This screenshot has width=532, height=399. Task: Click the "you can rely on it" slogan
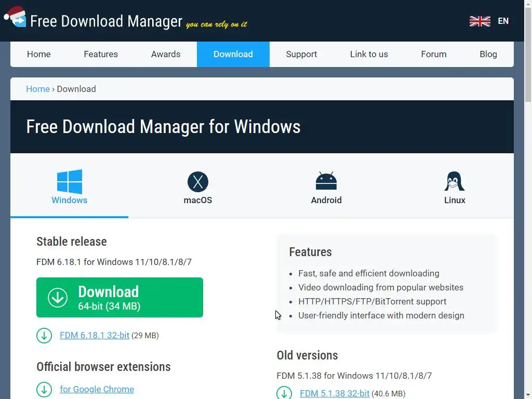(217, 24)
